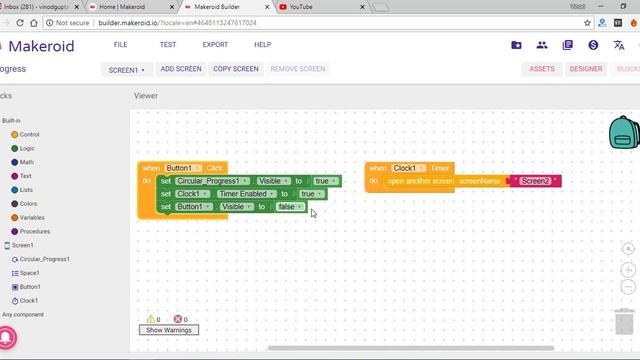Close the YouTube tab

coord(362,7)
